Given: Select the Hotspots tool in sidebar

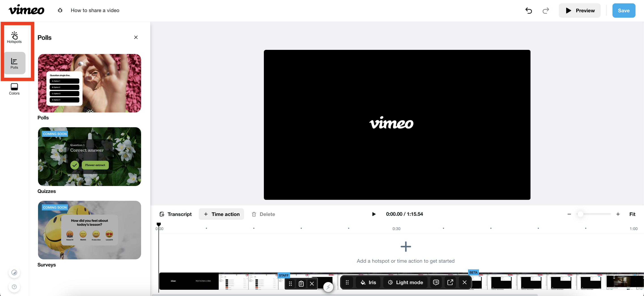Looking at the screenshot, I should coord(14,37).
